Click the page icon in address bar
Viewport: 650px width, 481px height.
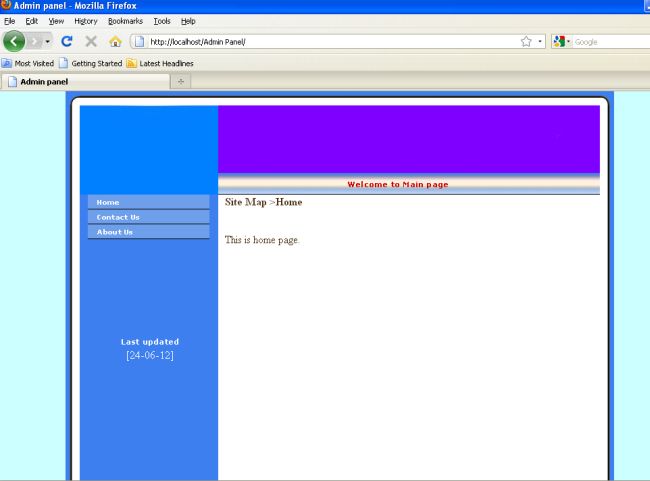tap(140, 41)
